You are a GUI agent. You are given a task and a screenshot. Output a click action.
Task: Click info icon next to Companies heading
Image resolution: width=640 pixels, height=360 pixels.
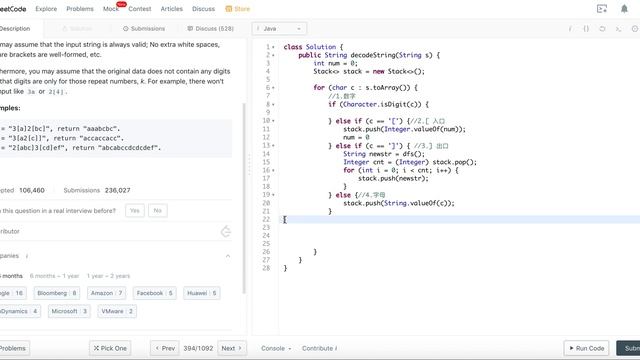pyautogui.click(x=27, y=256)
